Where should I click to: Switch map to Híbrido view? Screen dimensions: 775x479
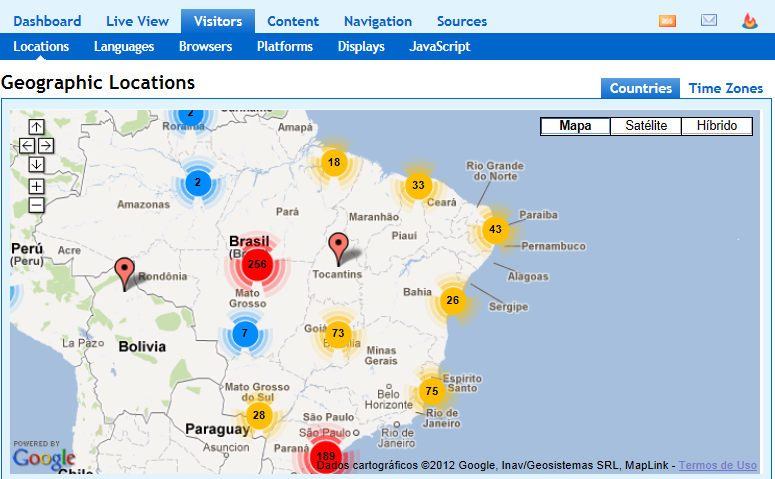(717, 126)
